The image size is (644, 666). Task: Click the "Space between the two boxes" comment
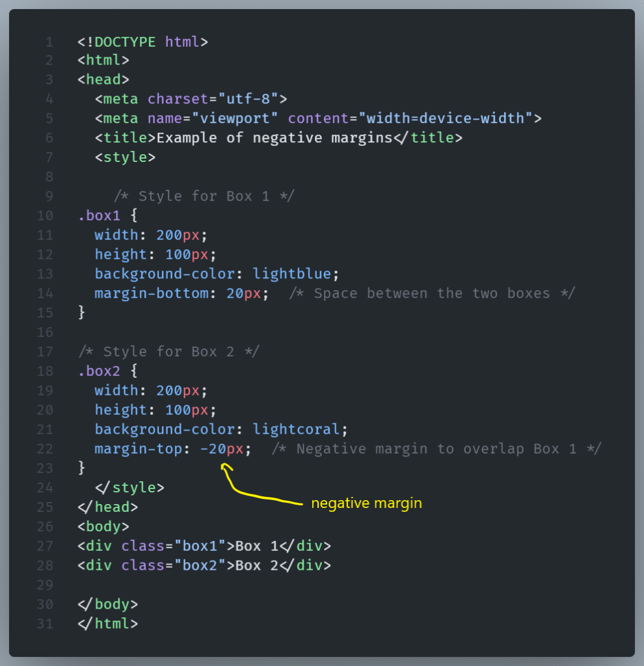click(432, 293)
